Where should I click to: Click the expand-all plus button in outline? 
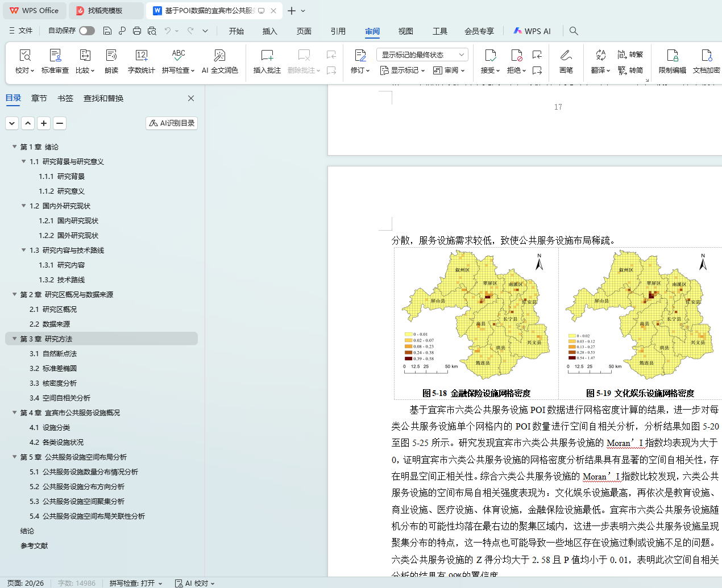coord(44,123)
